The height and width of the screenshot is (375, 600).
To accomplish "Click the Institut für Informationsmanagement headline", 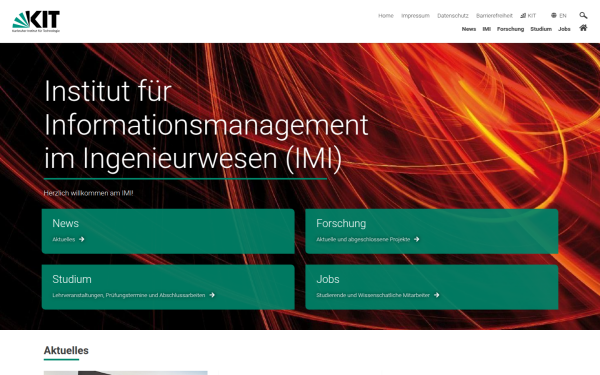I will 206,125.
